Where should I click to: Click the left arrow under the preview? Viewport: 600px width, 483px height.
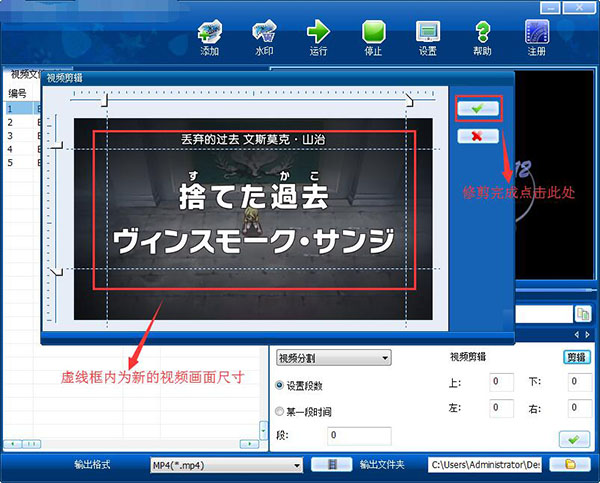click(x=577, y=335)
